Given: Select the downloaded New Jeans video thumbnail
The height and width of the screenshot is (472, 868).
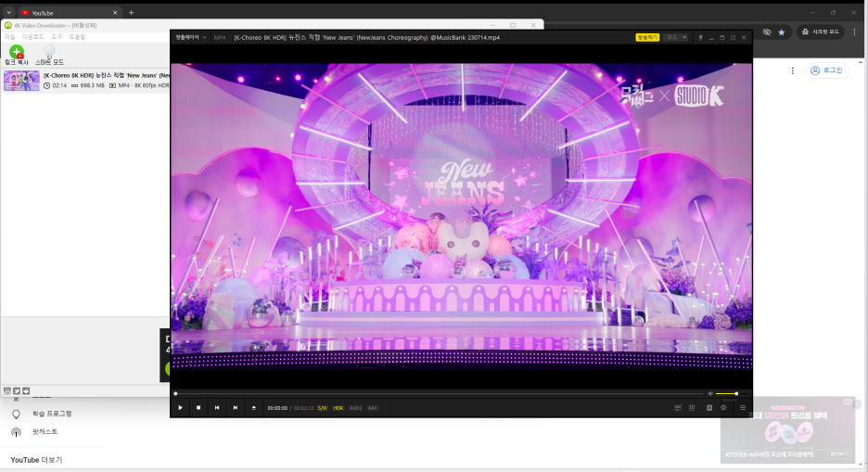Looking at the screenshot, I should 21,81.
